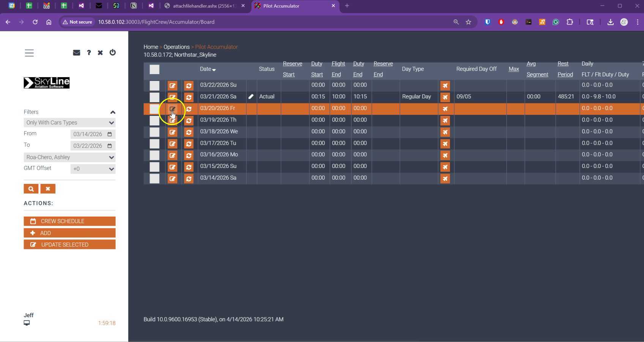Refresh the 03/22/2026 Su row
This screenshot has height=342, width=644.
[189, 85]
